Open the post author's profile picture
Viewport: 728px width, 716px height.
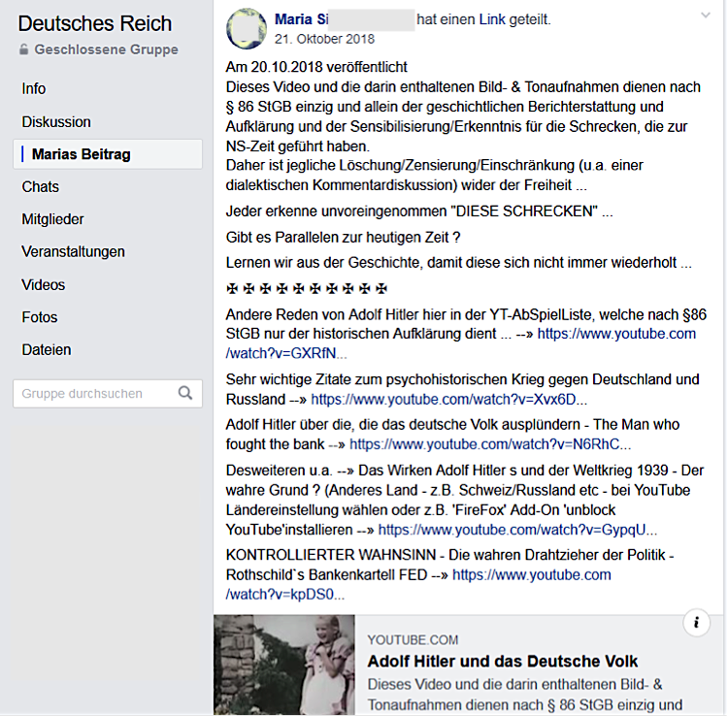click(247, 28)
